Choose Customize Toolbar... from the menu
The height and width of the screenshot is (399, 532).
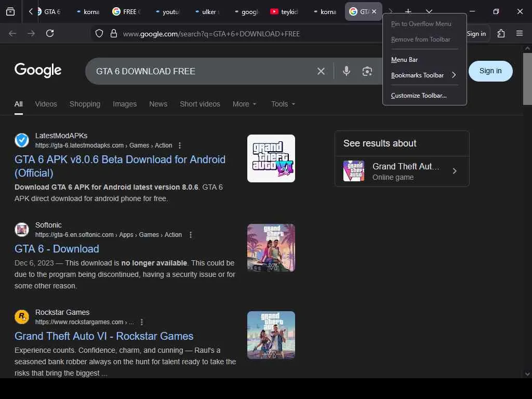pos(424,96)
